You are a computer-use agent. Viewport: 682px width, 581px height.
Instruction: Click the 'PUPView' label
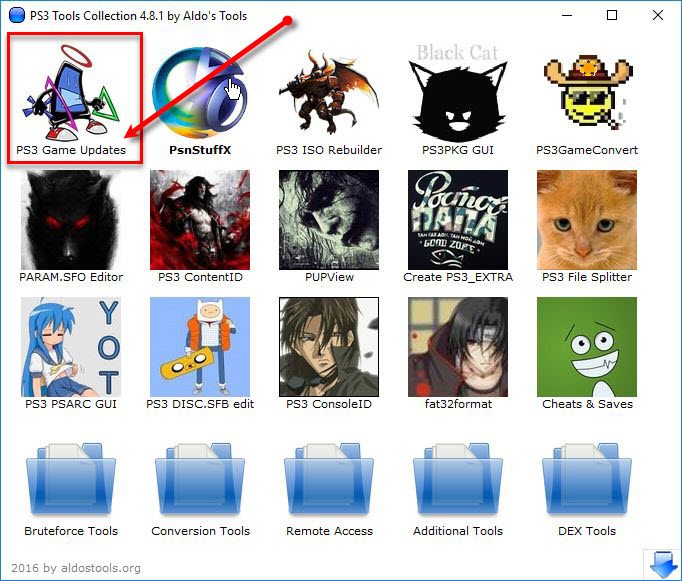coord(329,277)
